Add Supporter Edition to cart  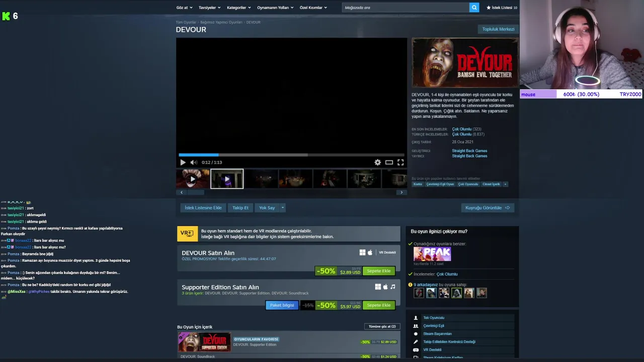379,305
